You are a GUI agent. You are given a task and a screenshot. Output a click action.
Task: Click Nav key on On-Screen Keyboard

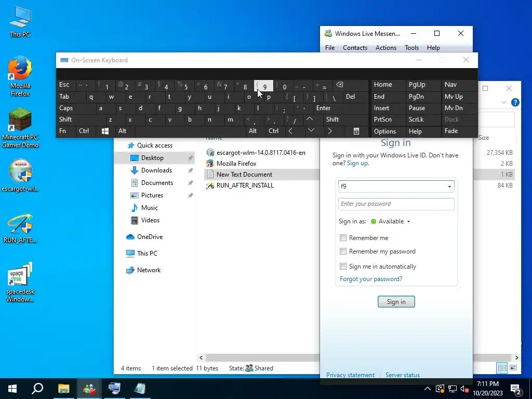tap(450, 85)
